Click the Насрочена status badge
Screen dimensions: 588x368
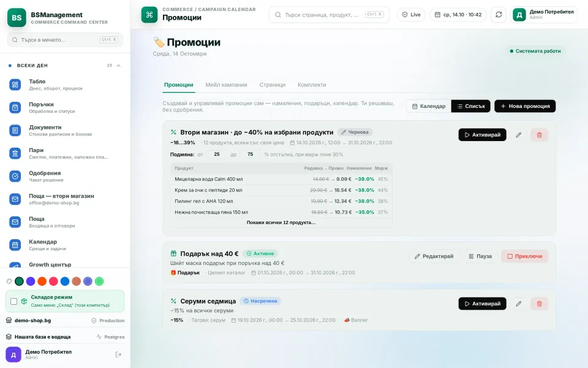[x=260, y=301]
